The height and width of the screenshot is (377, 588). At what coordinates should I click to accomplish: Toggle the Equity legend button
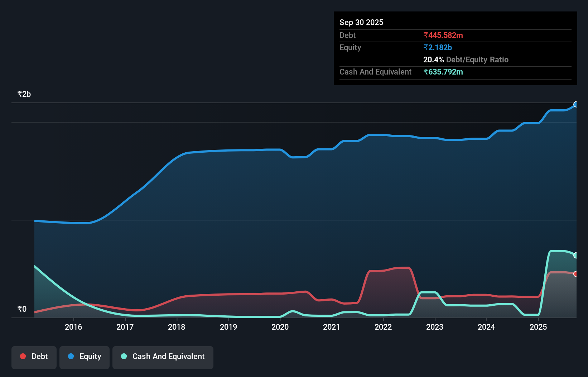85,357
